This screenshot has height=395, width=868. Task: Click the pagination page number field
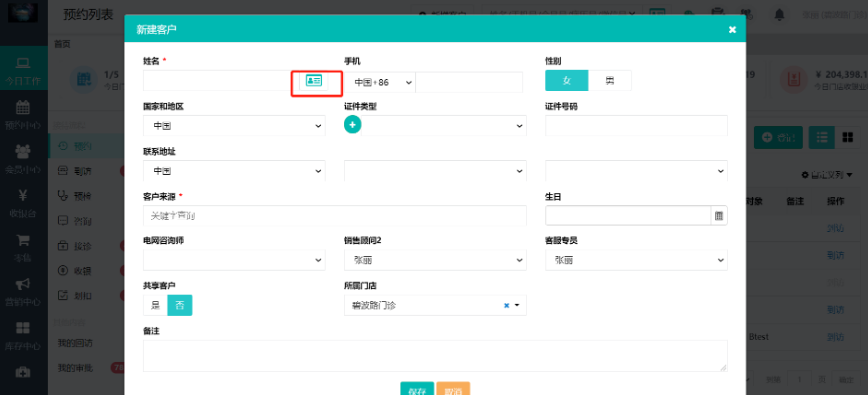click(x=799, y=380)
